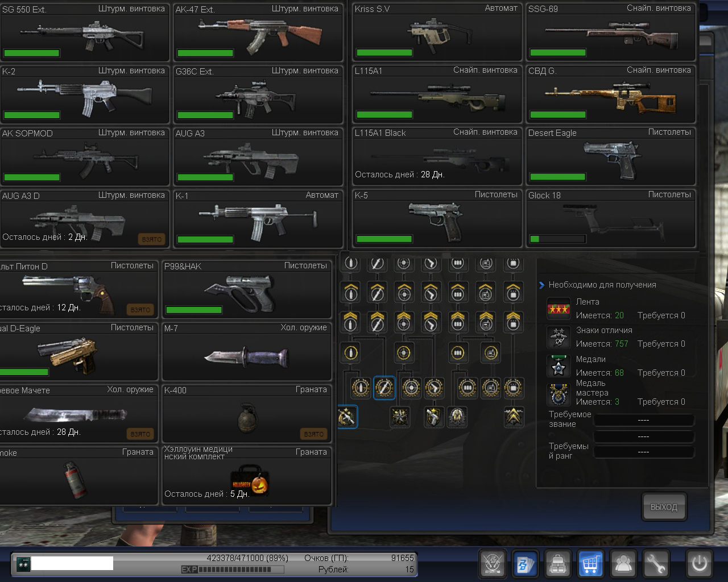The height and width of the screenshot is (582, 728).
Task: Click the Лента ribbon requirement icon
Action: pyautogui.click(x=559, y=309)
